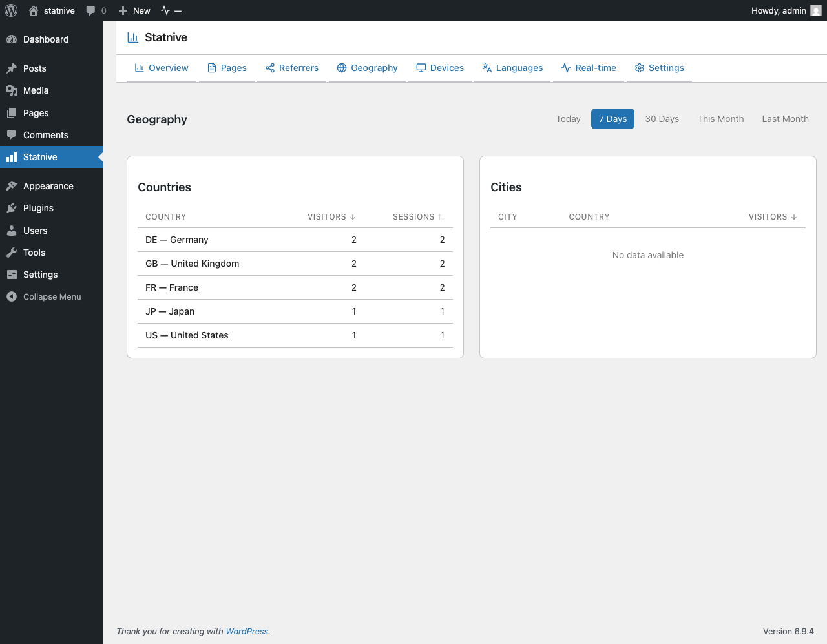Click the Appearance paintbrush icon in sidebar
The width and height of the screenshot is (827, 644).
point(12,186)
